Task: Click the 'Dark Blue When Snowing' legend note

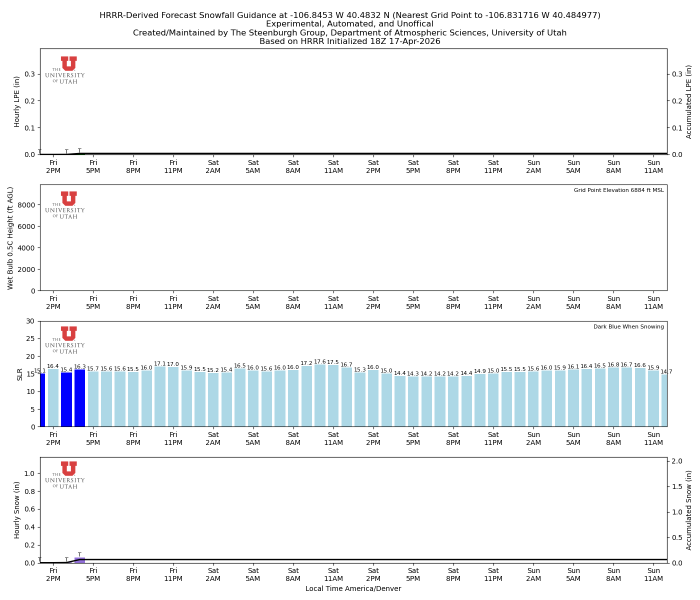Action: [x=628, y=327]
